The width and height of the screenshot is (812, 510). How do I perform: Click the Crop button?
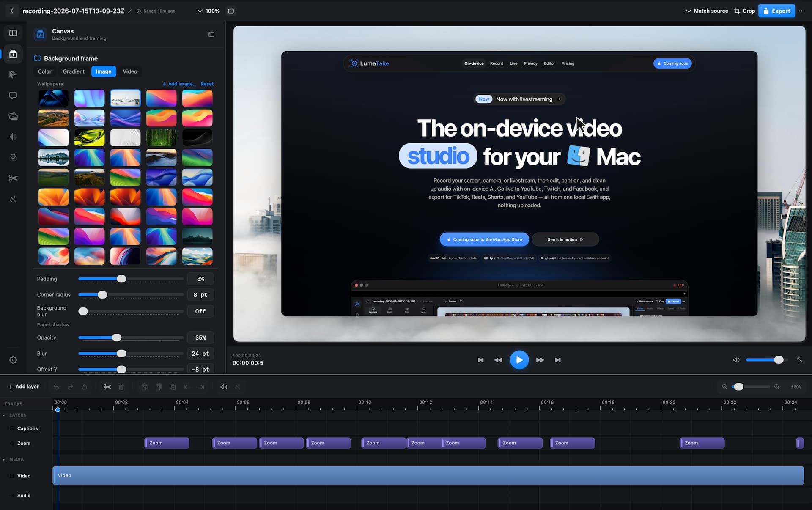pyautogui.click(x=744, y=11)
